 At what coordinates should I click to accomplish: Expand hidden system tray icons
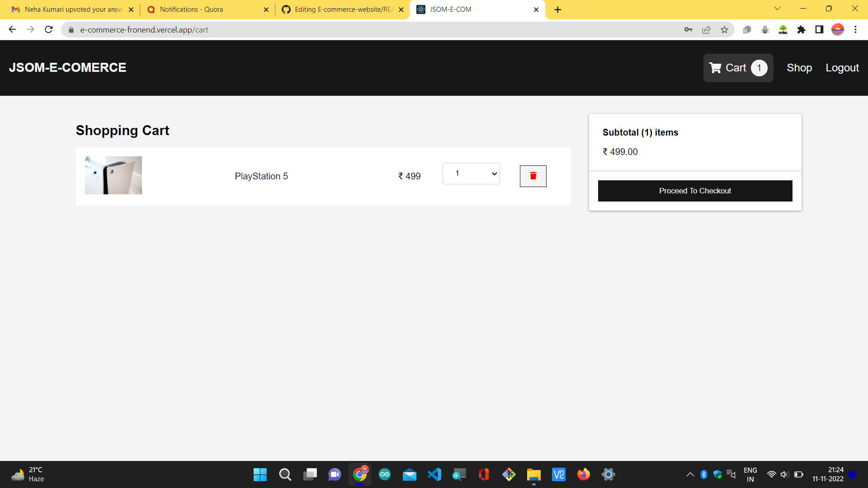(690, 474)
